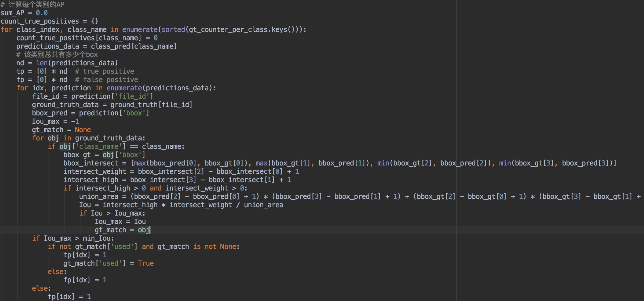
Task: Click 'if intersect_high > 0 and intersect_weight' line
Action: click(156, 188)
